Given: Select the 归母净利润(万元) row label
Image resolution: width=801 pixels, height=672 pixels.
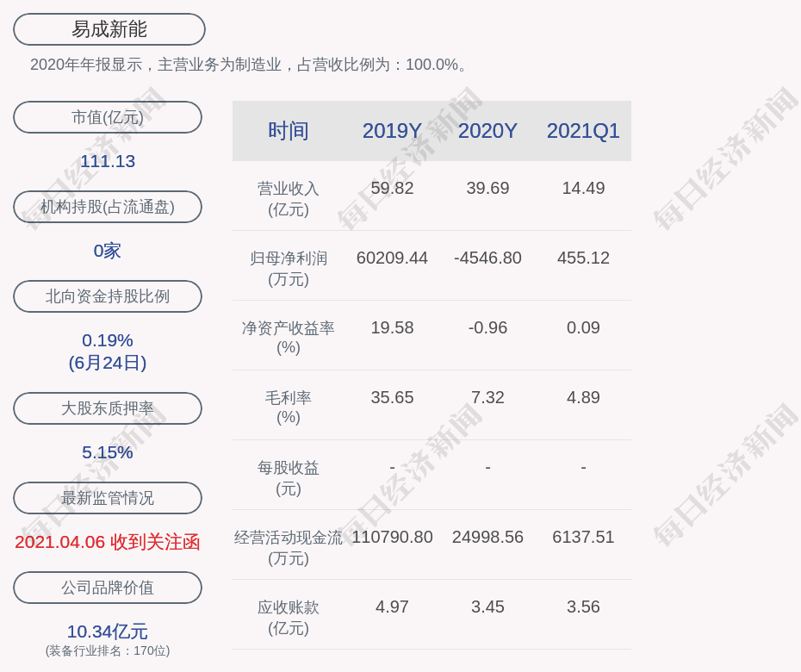Looking at the screenshot, I should click(x=289, y=268).
